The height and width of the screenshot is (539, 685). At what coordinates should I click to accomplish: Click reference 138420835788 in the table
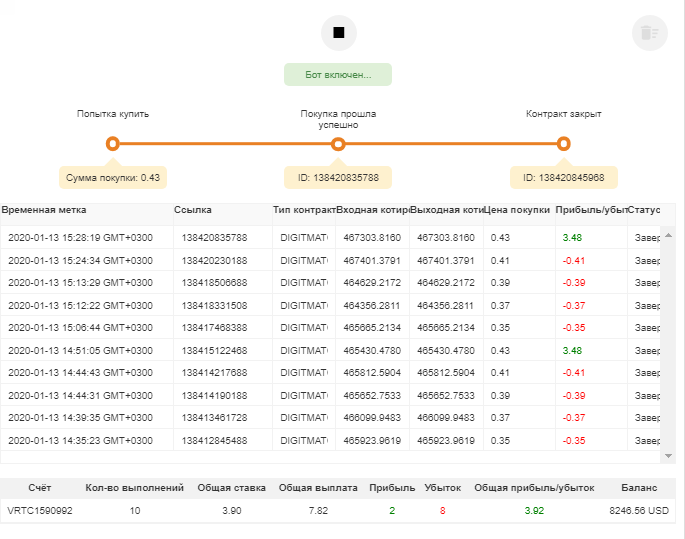(214, 238)
